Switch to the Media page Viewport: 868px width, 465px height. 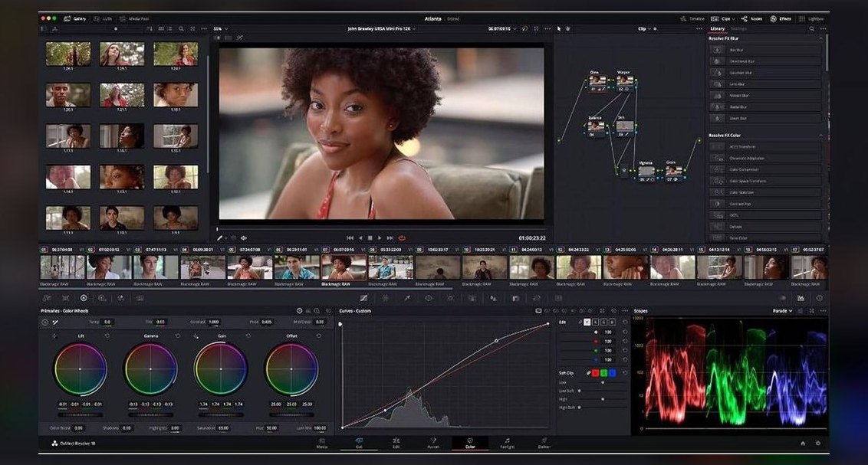[321, 443]
